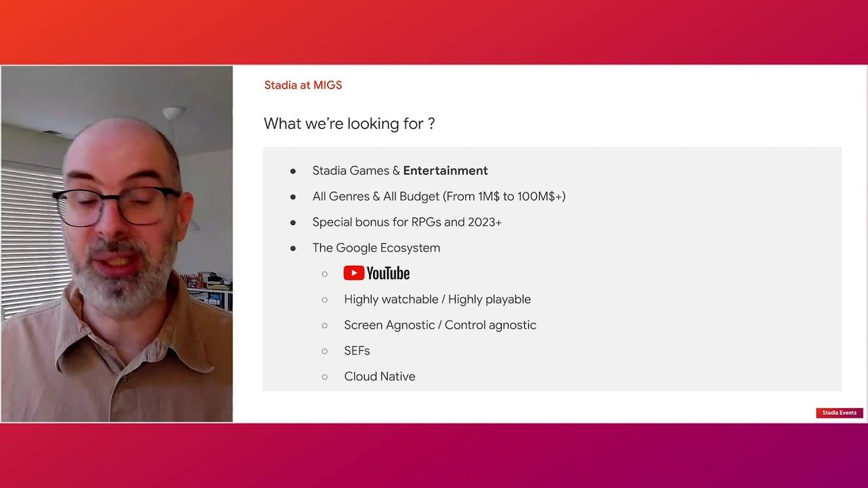Click the hollow bullet beside Cloud Native
This screenshot has height=488, width=868.
pyautogui.click(x=325, y=377)
